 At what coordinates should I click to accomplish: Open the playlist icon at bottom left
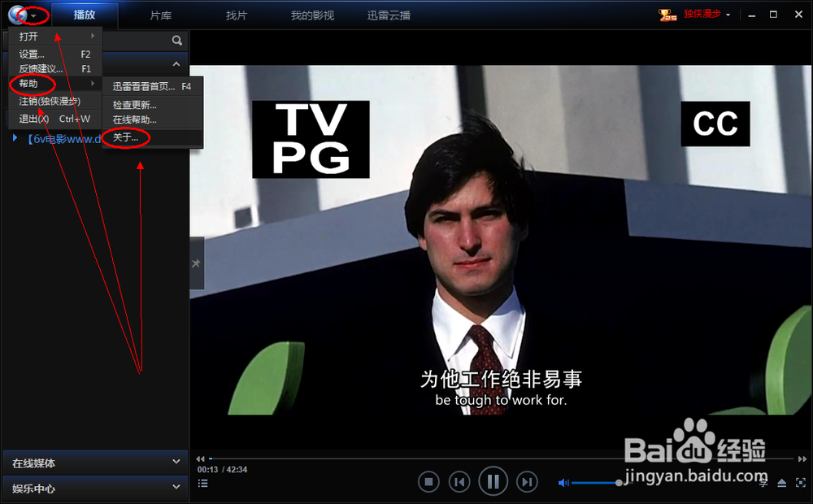pos(202,482)
